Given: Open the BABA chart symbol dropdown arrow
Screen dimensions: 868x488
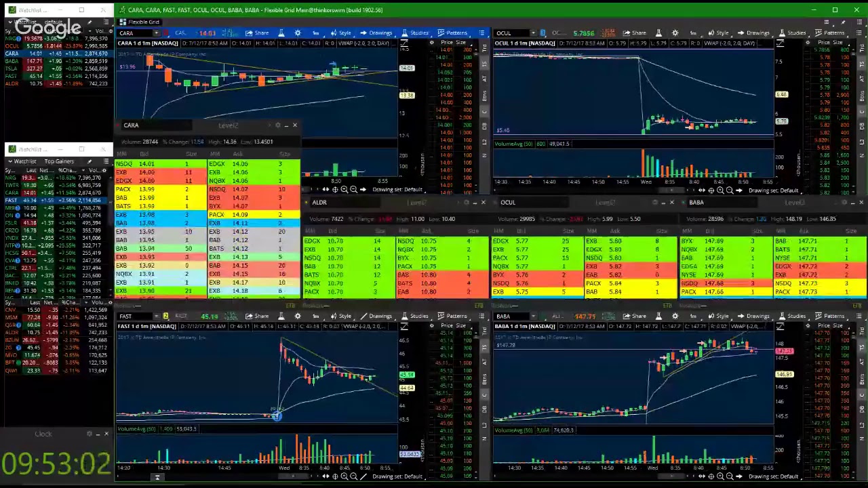Looking at the screenshot, I should [x=533, y=316].
